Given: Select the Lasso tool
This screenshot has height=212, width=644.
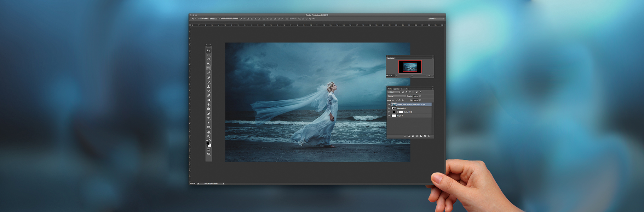Looking at the screenshot, I should (208, 59).
